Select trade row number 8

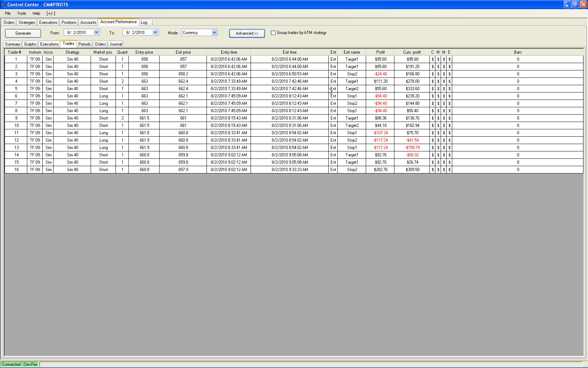[294, 111]
